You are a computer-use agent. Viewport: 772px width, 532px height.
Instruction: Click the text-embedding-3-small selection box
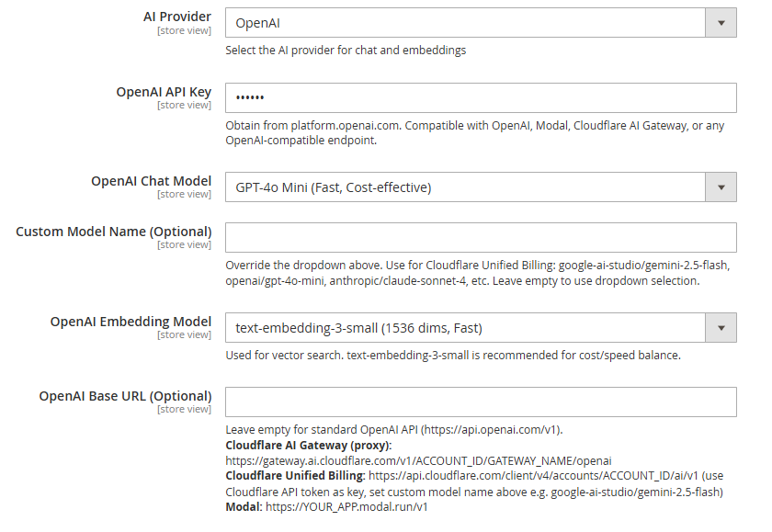click(x=481, y=328)
